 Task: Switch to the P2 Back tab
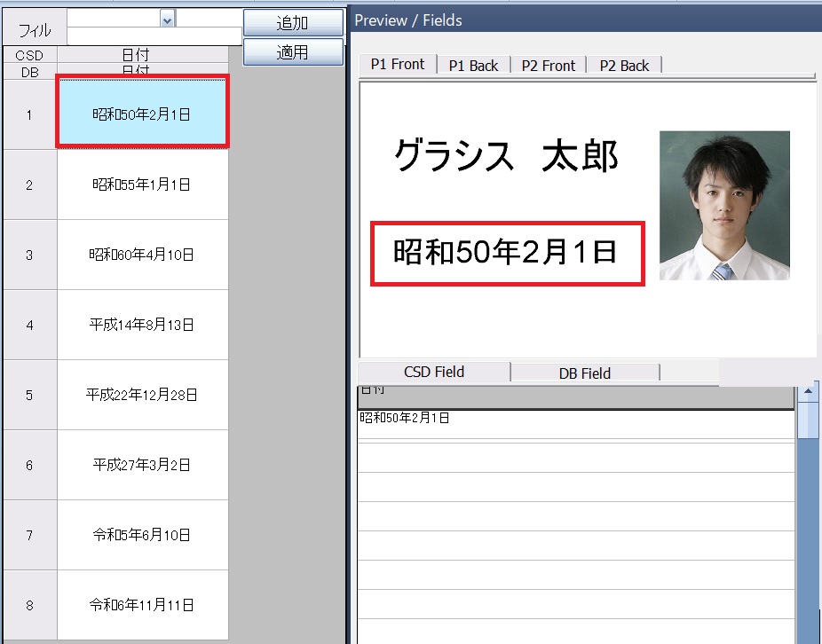tap(624, 65)
